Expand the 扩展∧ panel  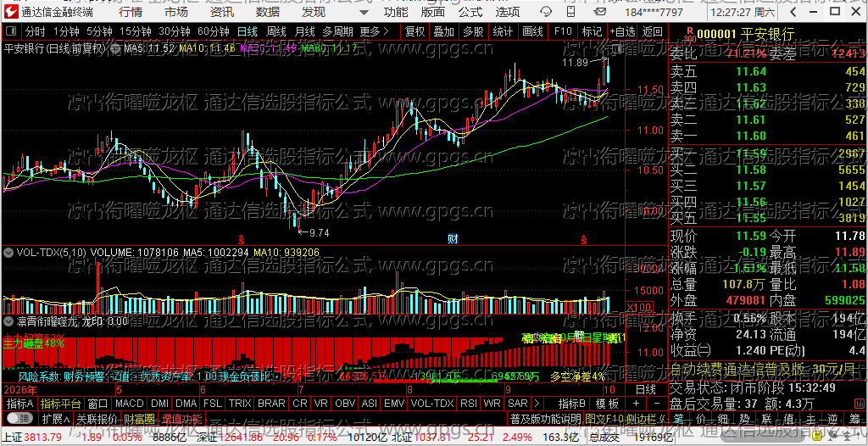[x=57, y=418]
